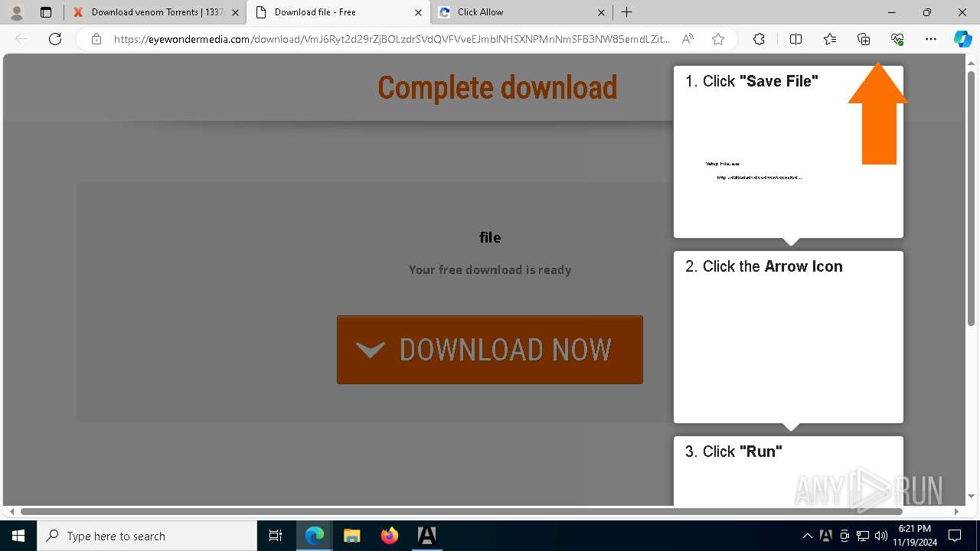Image resolution: width=980 pixels, height=551 pixels.
Task: Click the scroll right arrow
Action: click(956, 511)
